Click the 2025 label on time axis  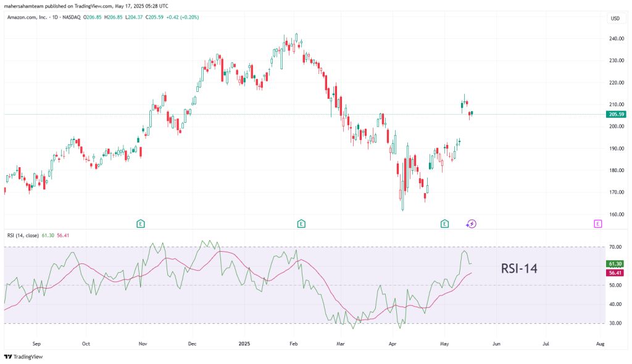[x=244, y=342]
